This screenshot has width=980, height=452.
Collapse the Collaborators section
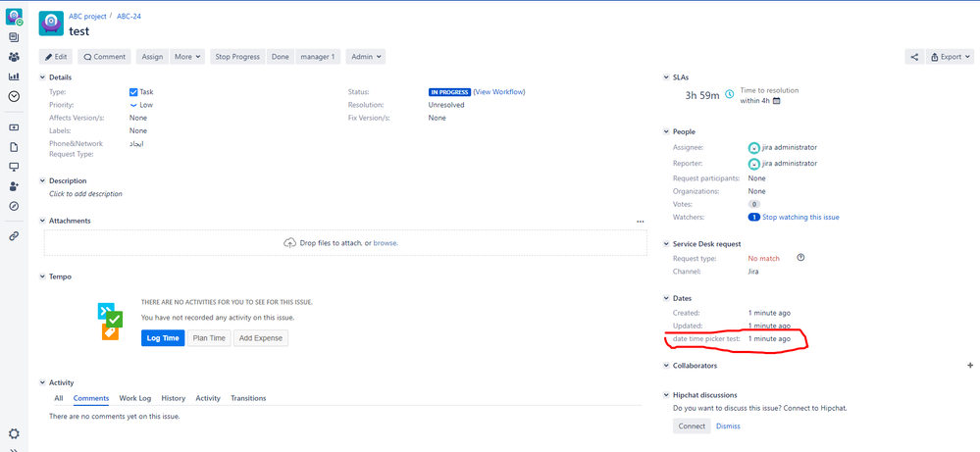coord(666,365)
